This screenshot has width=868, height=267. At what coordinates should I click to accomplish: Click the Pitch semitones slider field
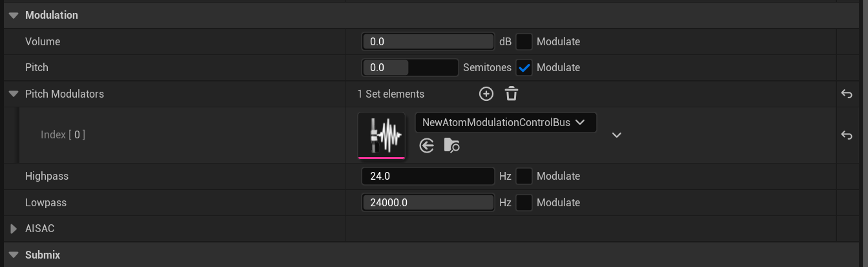tap(411, 67)
